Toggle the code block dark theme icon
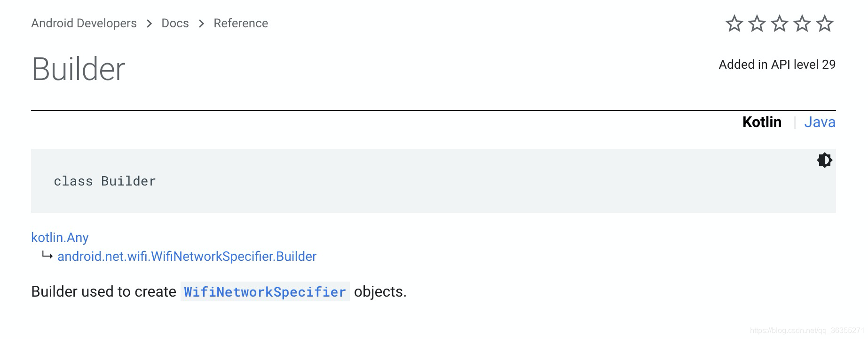 click(x=825, y=160)
